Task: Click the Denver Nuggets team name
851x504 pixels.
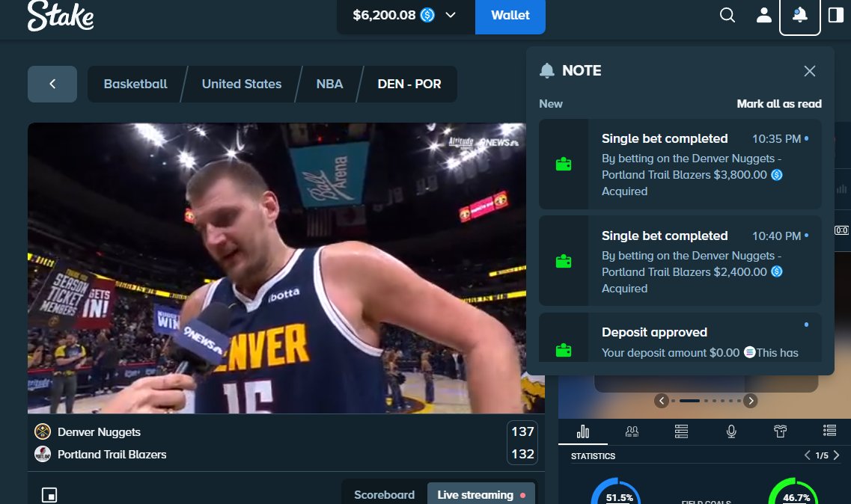Action: pos(100,432)
